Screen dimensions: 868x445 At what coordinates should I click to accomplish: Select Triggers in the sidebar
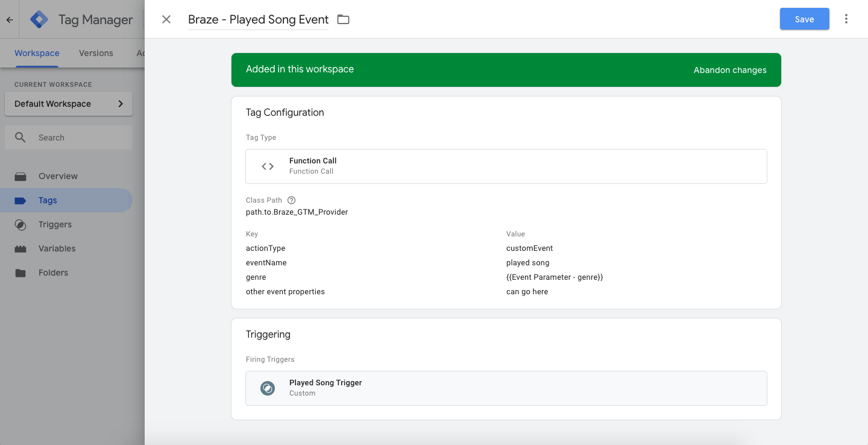(x=55, y=224)
